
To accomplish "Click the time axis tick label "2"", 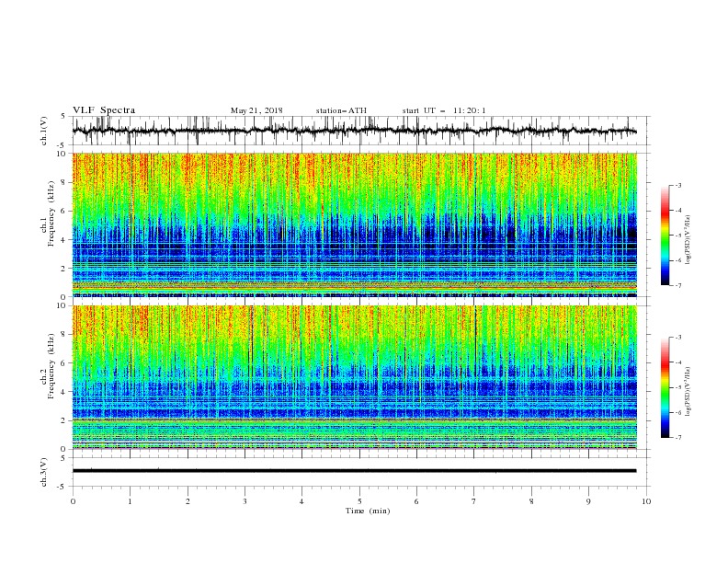I will point(188,501).
